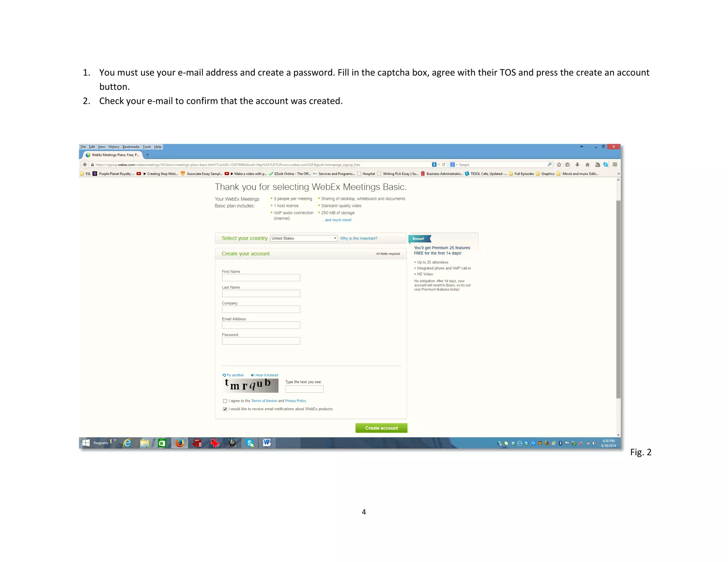Click into the Password field
Viewport: 728px width, 562px height.
261,341
